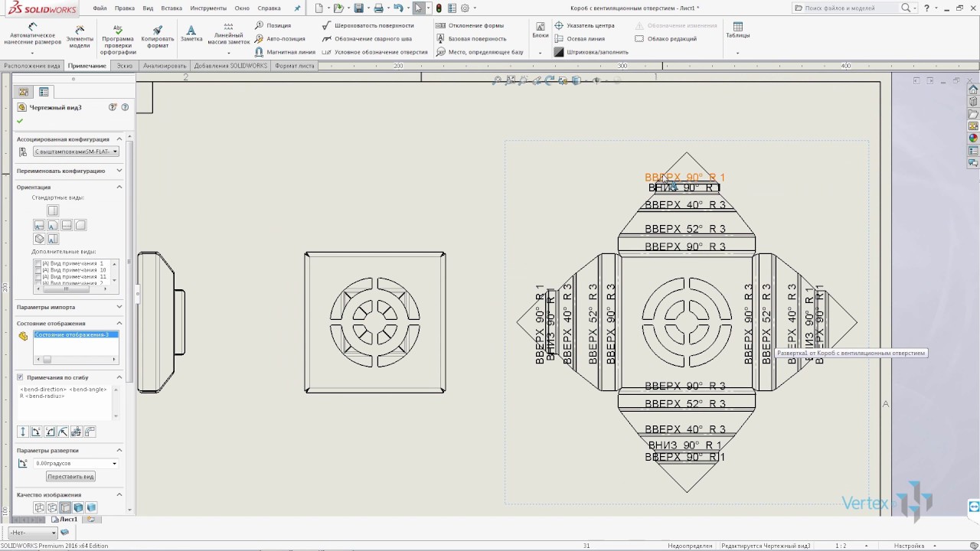
Task: Open the Формат листа tab
Action: pyautogui.click(x=295, y=66)
